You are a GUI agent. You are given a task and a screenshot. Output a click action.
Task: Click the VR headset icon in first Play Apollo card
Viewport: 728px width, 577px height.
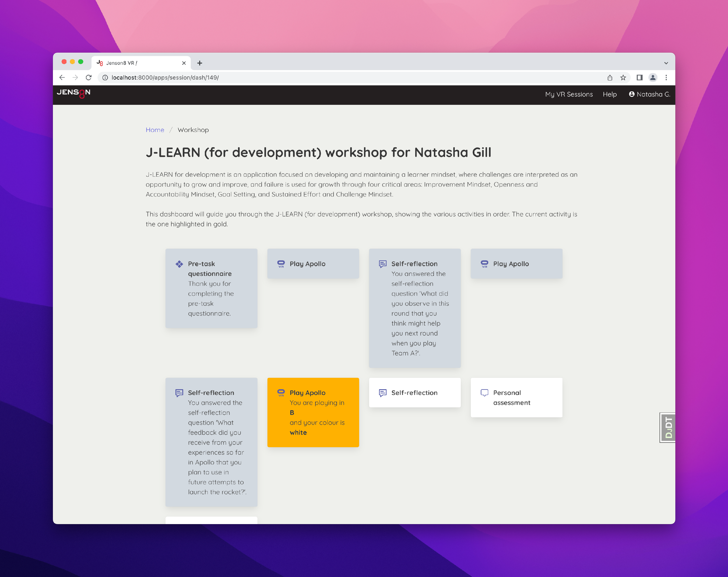pos(281,264)
